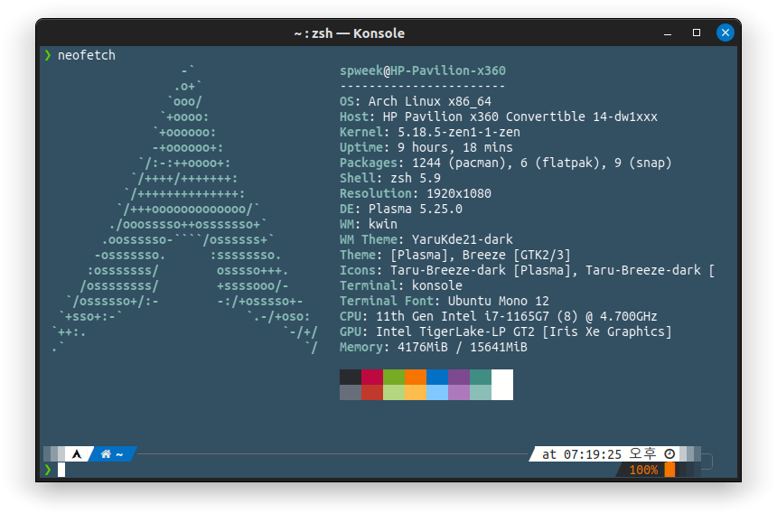This screenshot has width=777, height=532.
Task: Click the dark teal swatch in top row
Action: tap(481, 377)
